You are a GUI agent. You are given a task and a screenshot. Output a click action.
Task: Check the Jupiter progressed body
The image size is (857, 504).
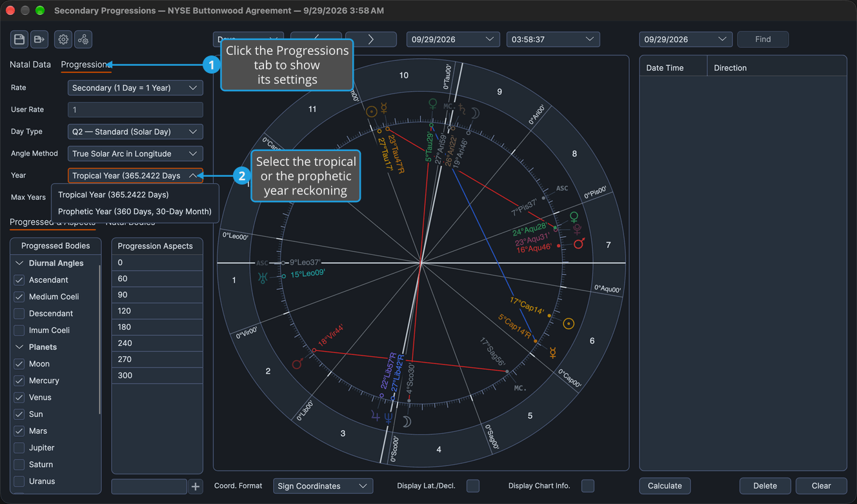pos(19,448)
